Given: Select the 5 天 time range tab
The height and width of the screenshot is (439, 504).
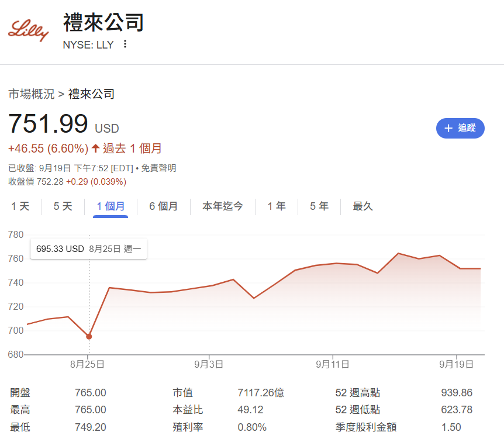Looking at the screenshot, I should (63, 206).
